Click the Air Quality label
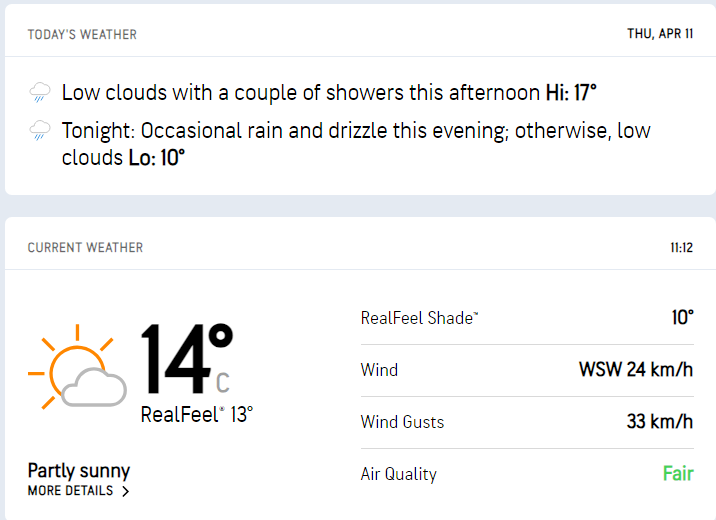The image size is (716, 520). pos(398,474)
